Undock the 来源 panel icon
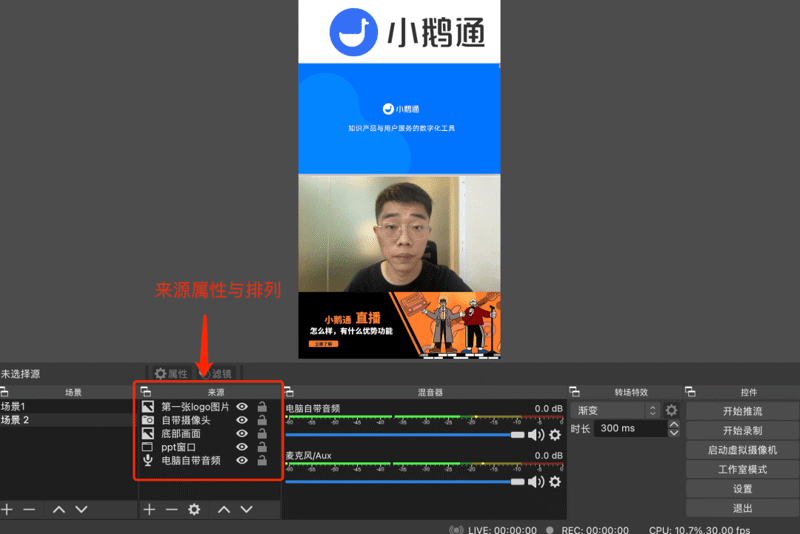This screenshot has height=534, width=800. [x=145, y=392]
